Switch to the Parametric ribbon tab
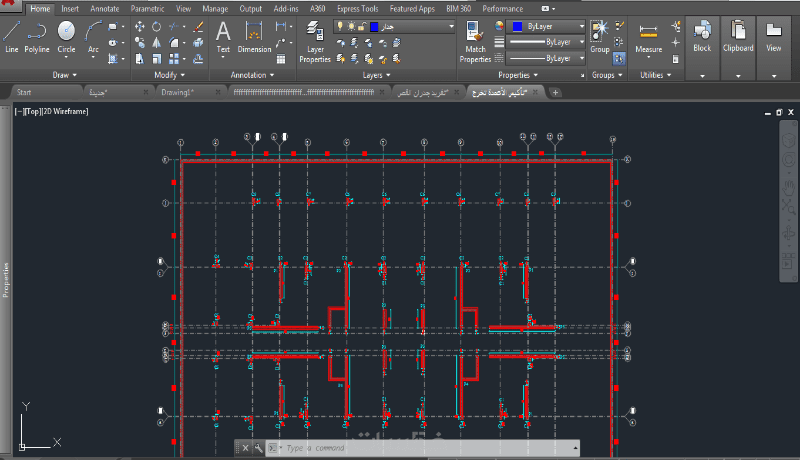The height and width of the screenshot is (460, 800). pos(147,9)
